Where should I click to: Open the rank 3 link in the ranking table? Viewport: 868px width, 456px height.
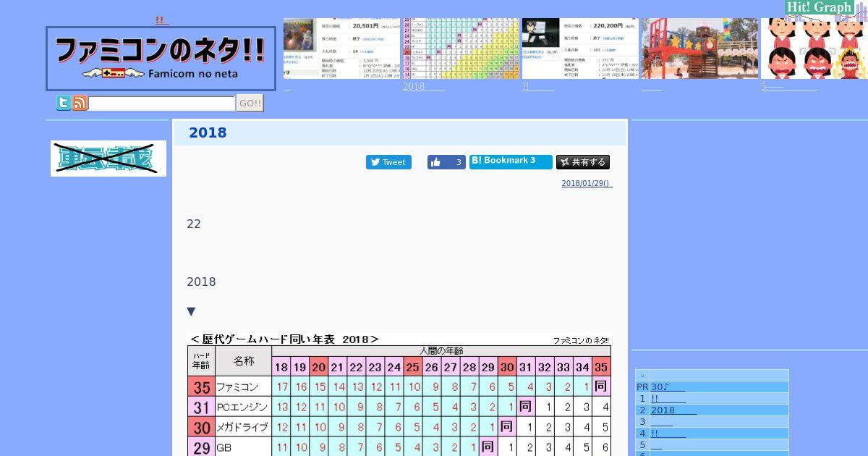662,422
